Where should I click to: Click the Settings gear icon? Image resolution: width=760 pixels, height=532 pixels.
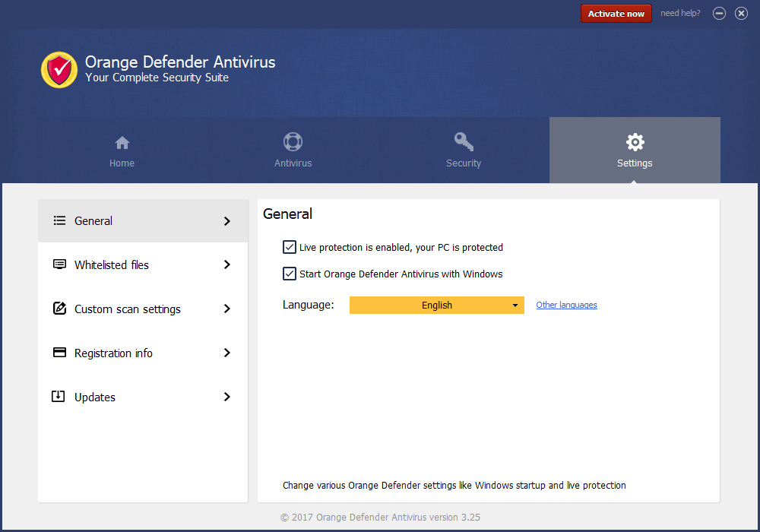coord(635,142)
